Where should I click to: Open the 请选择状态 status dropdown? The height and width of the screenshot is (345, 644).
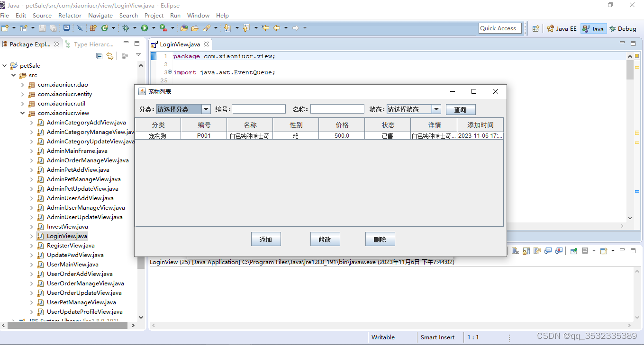pos(435,109)
